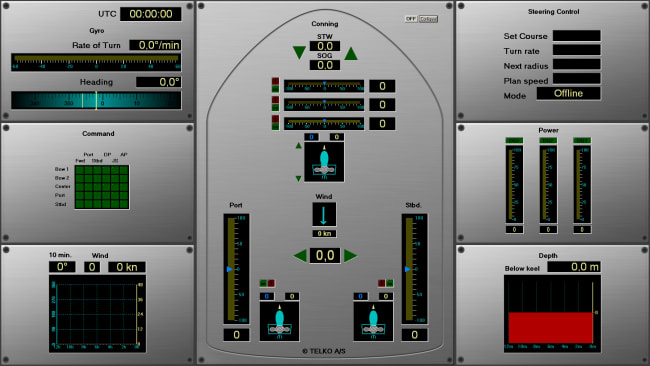650x366 pixels.
Task: Click the green header of first Power gauge
Action: point(514,141)
